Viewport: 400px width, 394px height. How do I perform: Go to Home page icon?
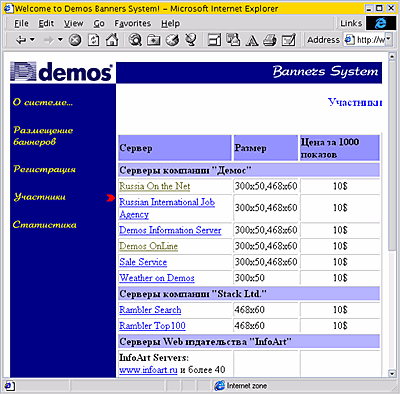[x=112, y=40]
